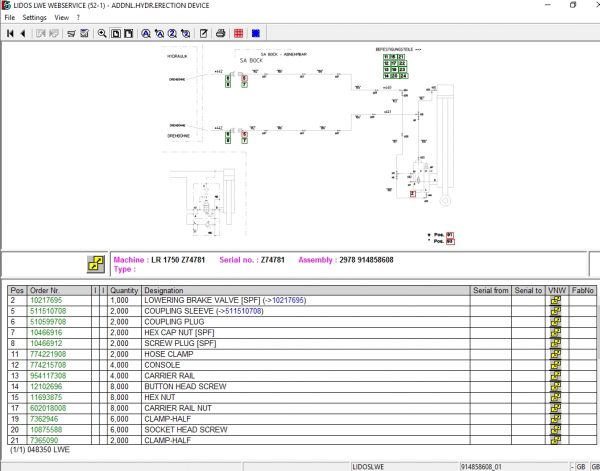Open VNW icon for COUPLING SLEEVE row

[556, 311]
